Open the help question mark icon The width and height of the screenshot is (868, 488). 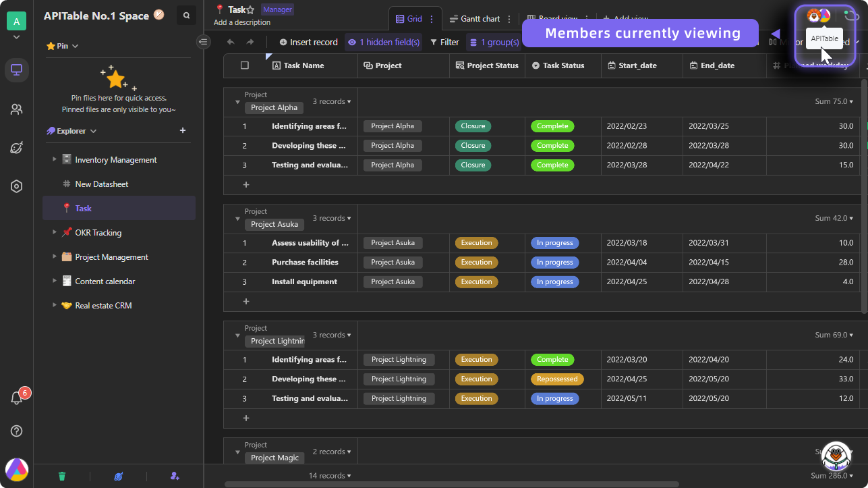point(17,431)
